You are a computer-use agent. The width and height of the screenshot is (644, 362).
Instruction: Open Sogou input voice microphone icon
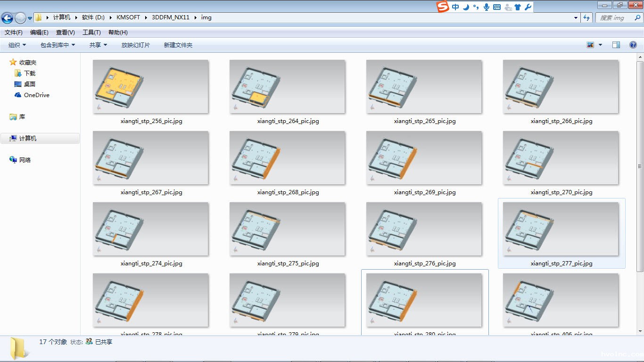486,7
